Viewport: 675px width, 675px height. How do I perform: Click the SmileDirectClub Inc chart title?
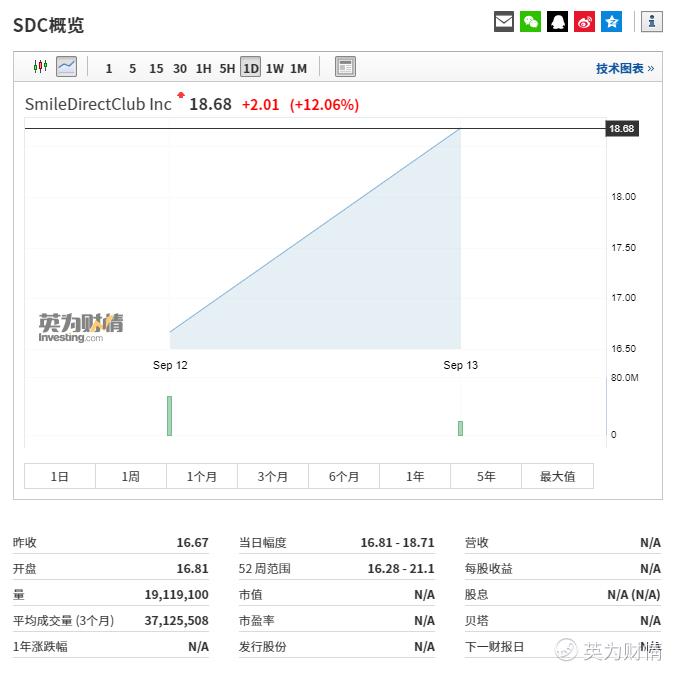pos(98,104)
